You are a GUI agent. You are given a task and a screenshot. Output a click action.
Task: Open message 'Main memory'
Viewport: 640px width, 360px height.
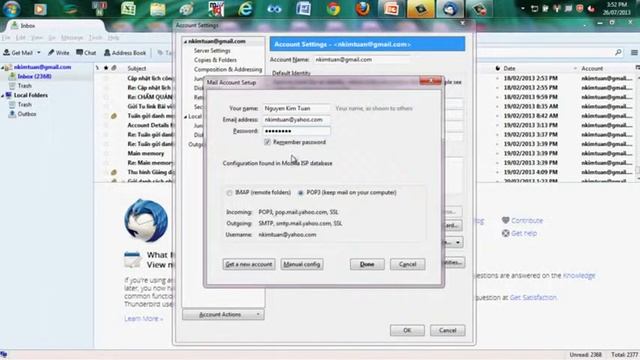(146, 153)
